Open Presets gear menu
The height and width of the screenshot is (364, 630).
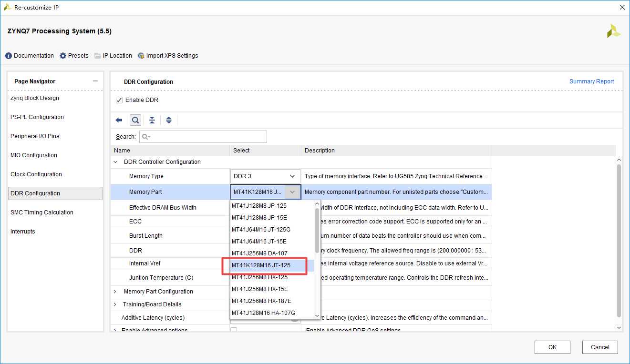click(63, 56)
